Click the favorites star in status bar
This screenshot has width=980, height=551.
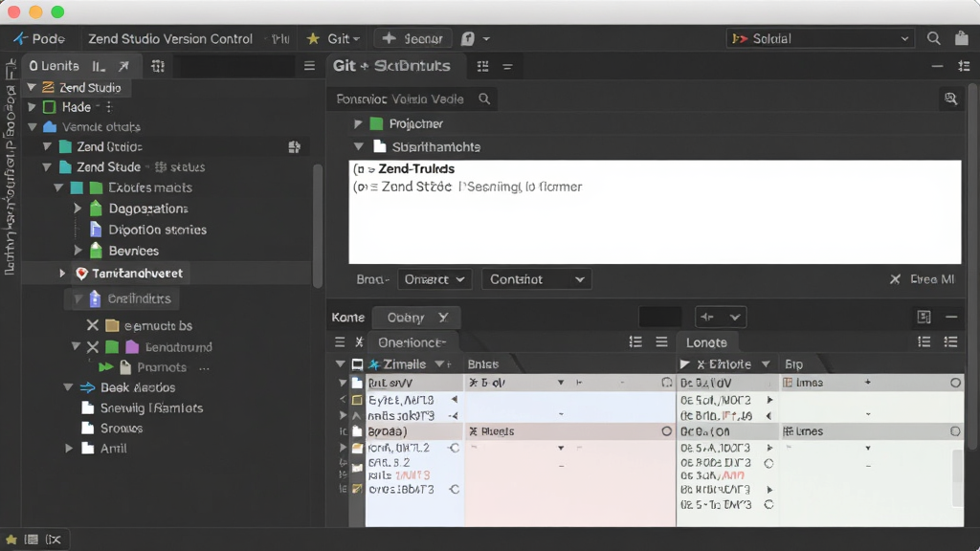11,540
